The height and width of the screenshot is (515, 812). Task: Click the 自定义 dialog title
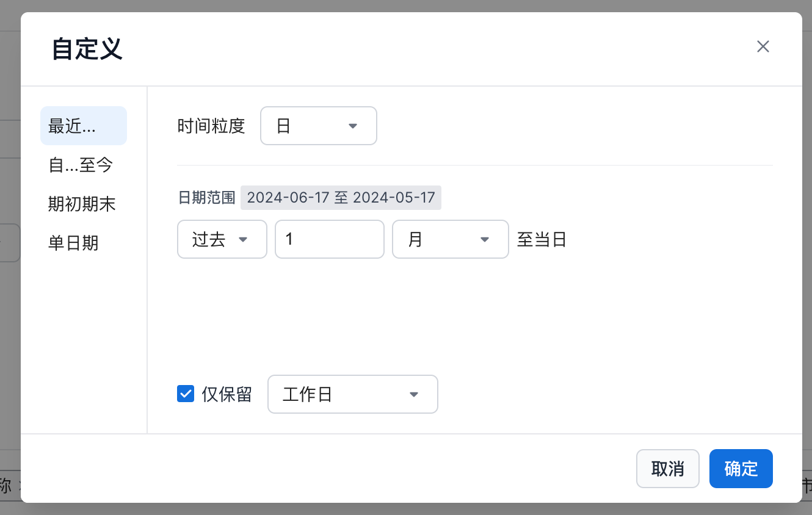[x=87, y=49]
